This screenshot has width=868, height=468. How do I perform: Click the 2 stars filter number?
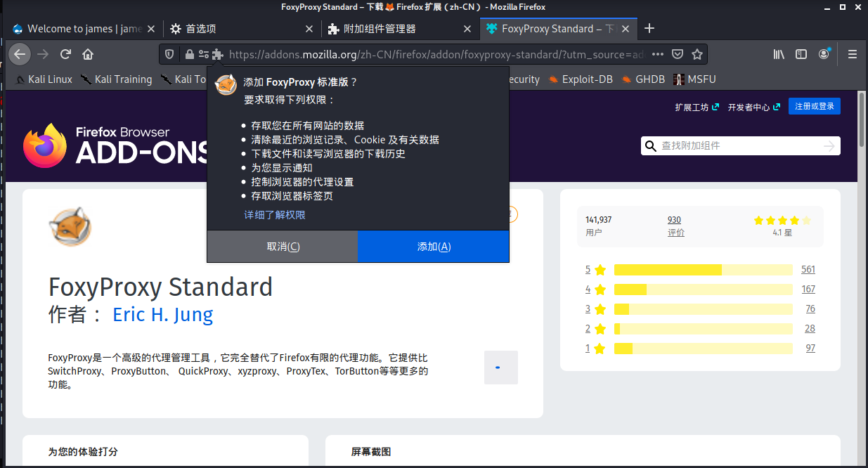[588, 329]
